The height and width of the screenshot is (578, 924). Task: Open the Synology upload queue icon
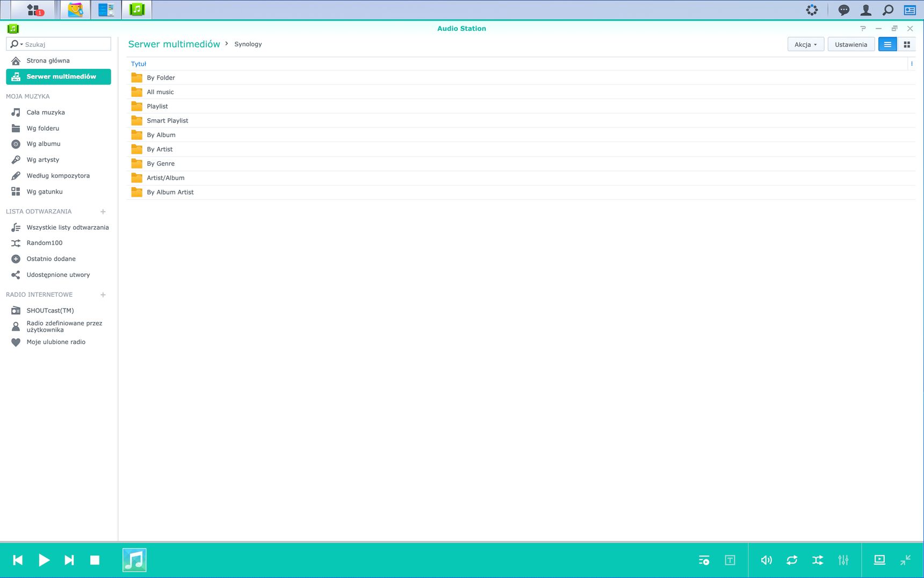coord(812,10)
